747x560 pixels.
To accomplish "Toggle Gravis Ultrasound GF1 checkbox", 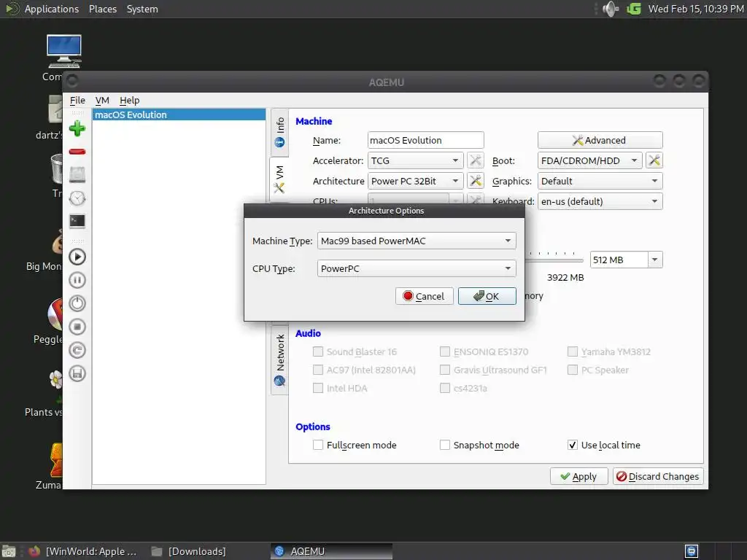I will 445,370.
